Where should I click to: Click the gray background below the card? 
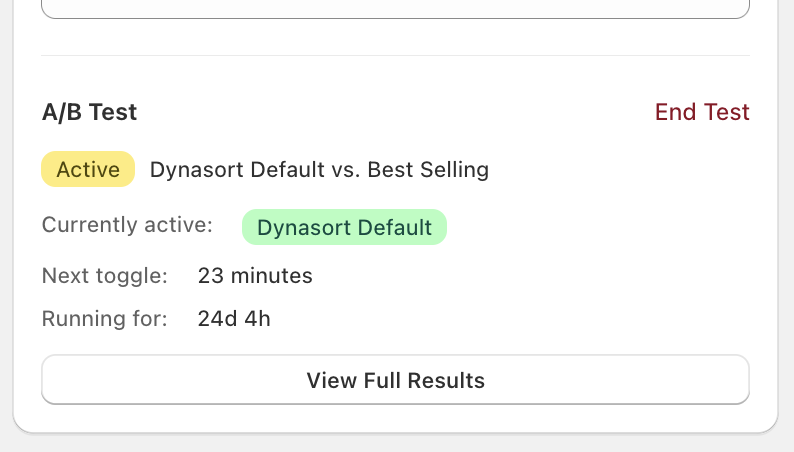click(x=395, y=444)
